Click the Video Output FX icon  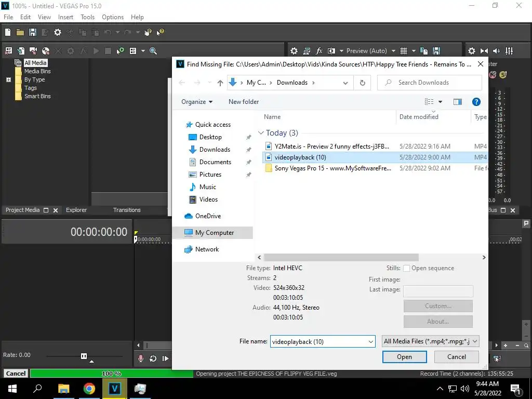[x=319, y=51]
